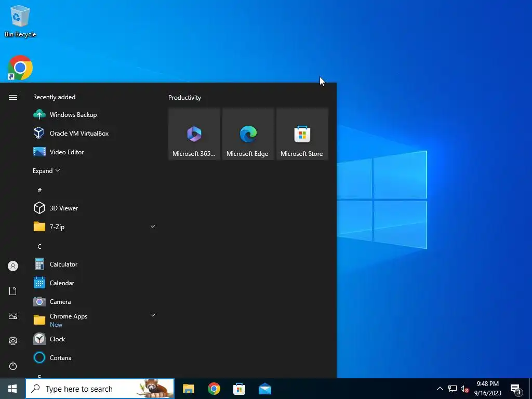
Task: Open user account options in Start
Action: [x=13, y=266]
